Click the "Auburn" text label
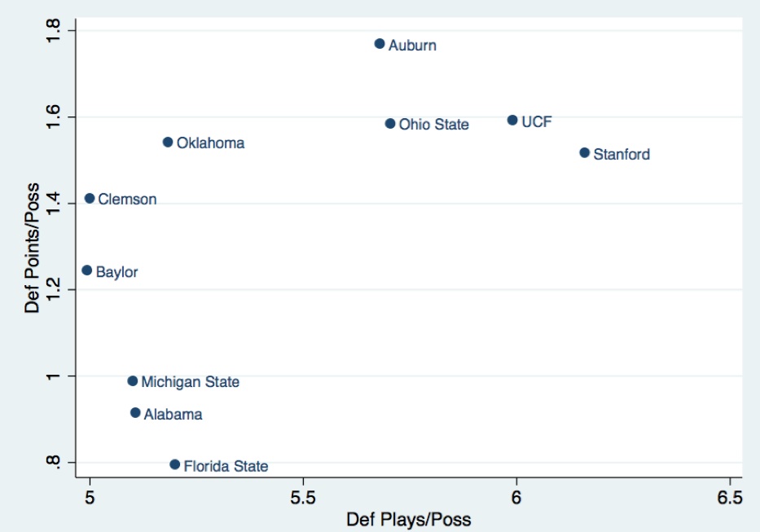Viewport: 760px width, 532px height. coord(412,46)
